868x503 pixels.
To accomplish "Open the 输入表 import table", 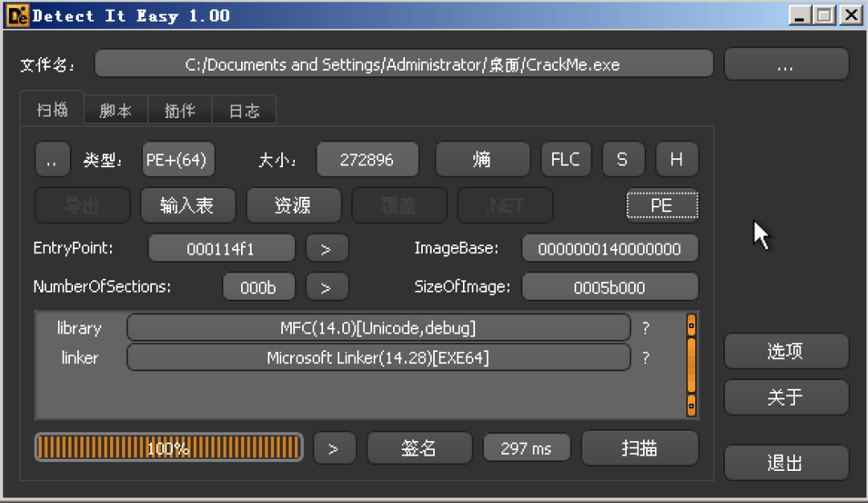I will pos(187,206).
